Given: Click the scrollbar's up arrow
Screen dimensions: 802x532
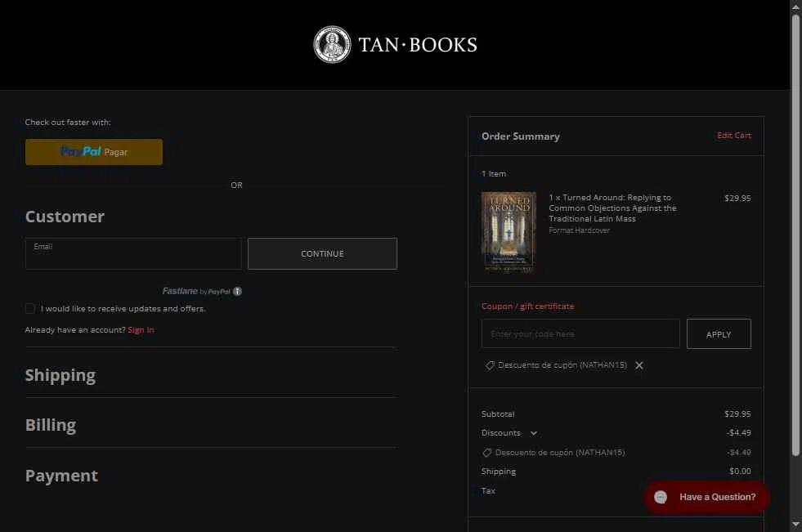Looking at the screenshot, I should 795,7.
